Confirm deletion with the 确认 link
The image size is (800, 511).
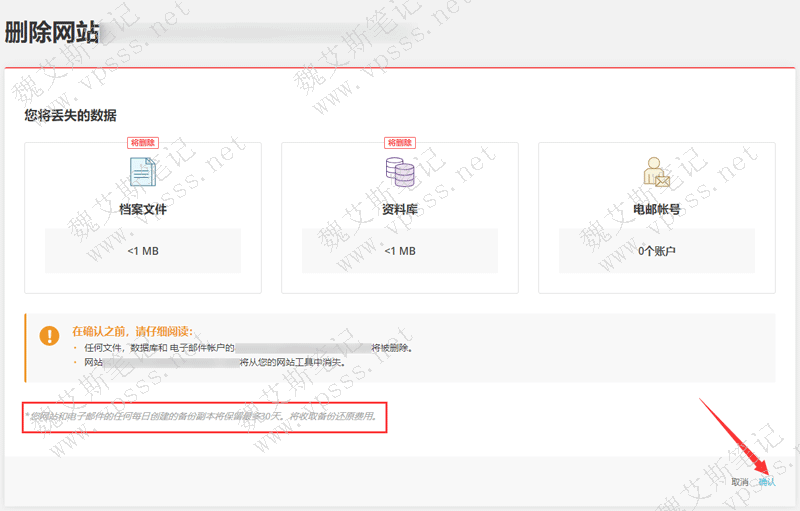[767, 482]
